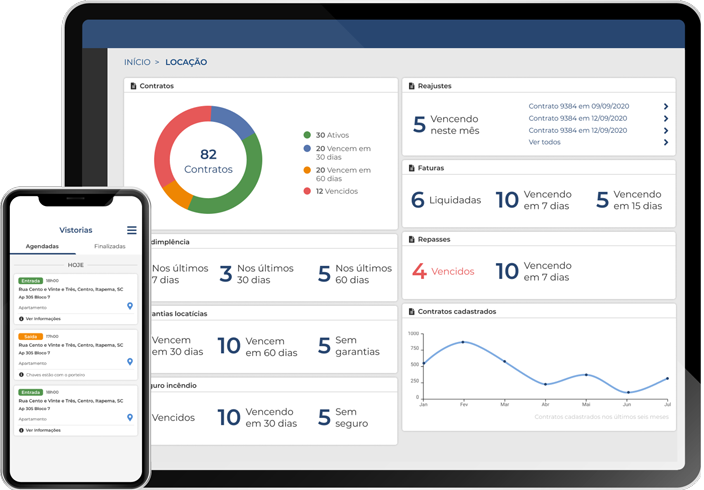Click the orange segment of the donut chart
This screenshot has height=490, width=704.
click(178, 194)
